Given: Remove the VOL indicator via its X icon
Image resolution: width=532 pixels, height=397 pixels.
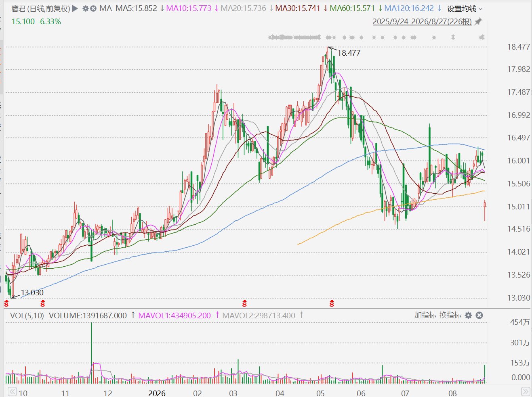Looking at the screenshot, I should pos(479,315).
